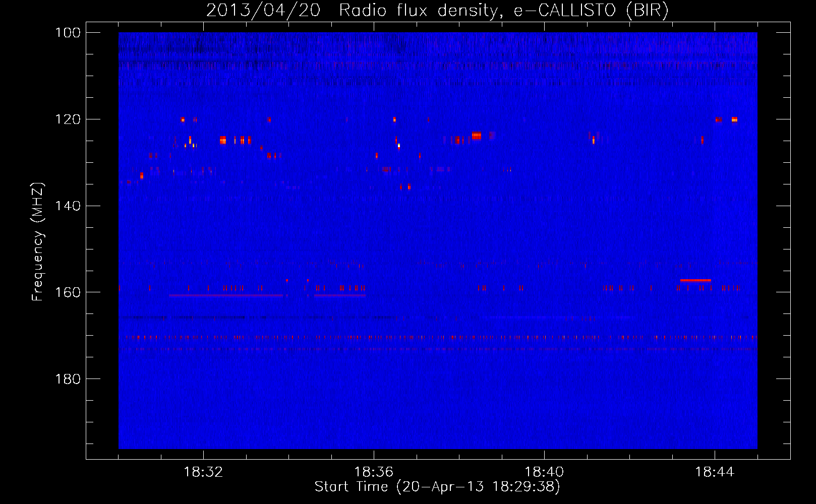Click the 140 frequency axis label

(x=68, y=206)
